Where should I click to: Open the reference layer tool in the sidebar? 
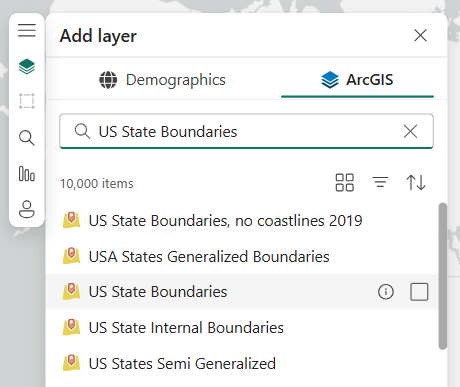(x=27, y=209)
